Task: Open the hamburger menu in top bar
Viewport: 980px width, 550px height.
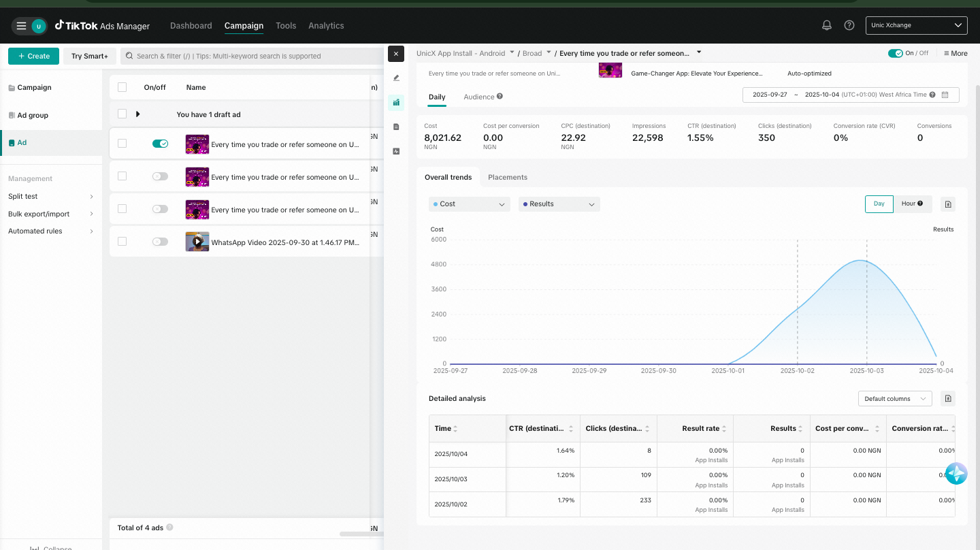Action: coord(21,26)
